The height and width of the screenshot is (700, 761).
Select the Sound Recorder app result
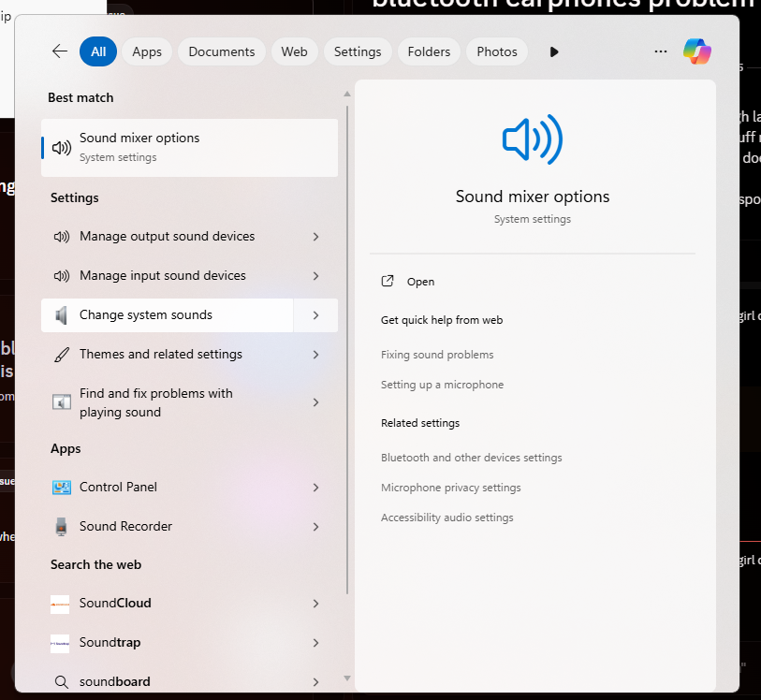[x=189, y=526]
